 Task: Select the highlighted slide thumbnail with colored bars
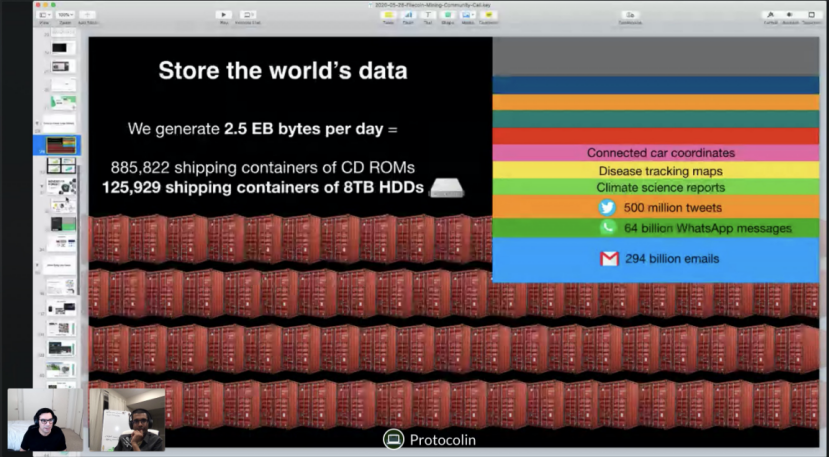(x=61, y=145)
